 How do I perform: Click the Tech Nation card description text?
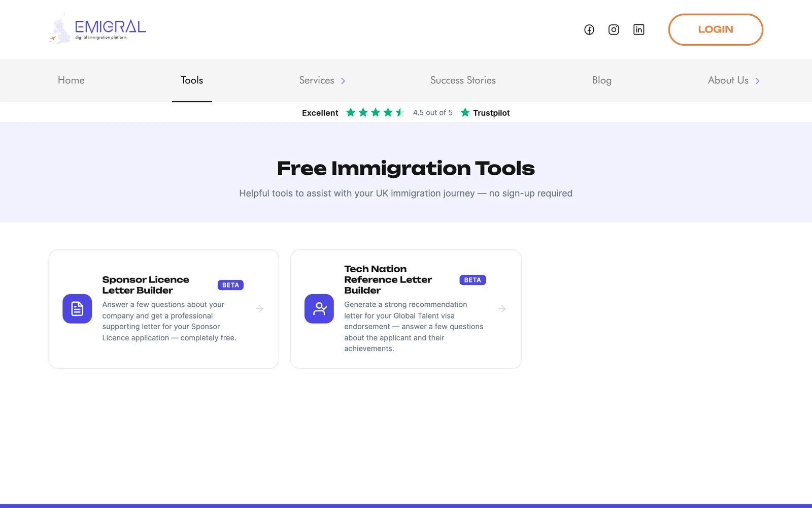tap(414, 327)
